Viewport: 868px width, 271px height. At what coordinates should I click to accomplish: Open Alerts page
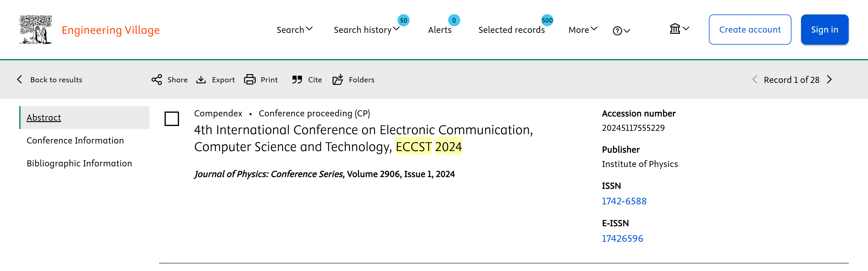[x=440, y=30]
